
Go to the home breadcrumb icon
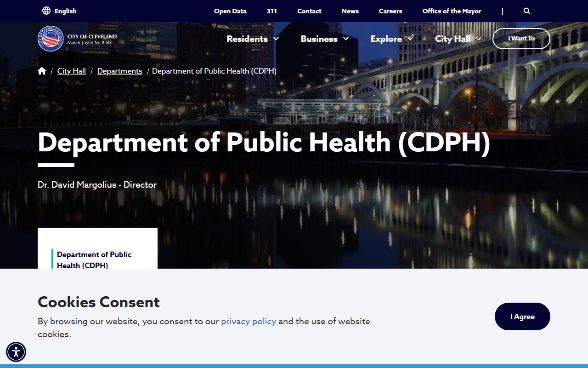(42, 71)
